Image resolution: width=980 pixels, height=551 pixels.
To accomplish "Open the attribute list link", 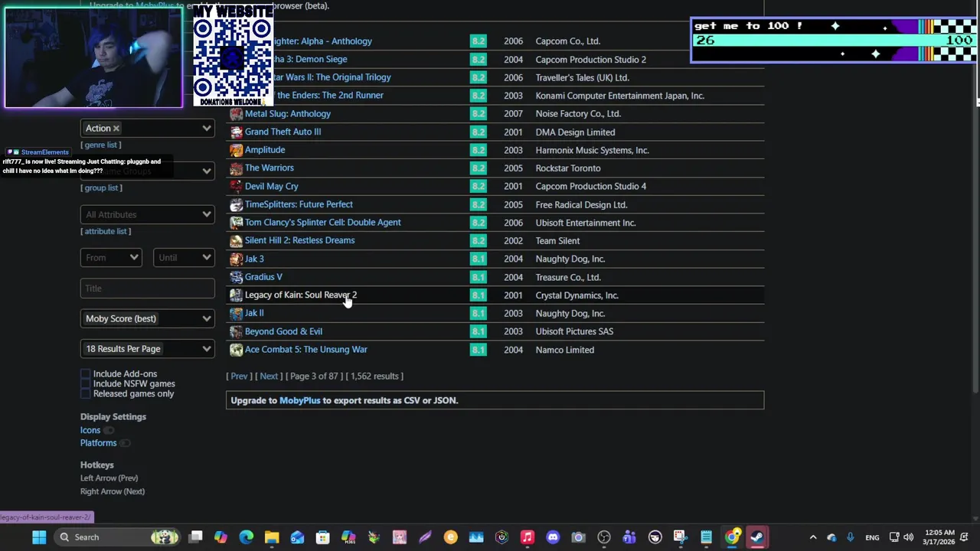I will pos(106,231).
